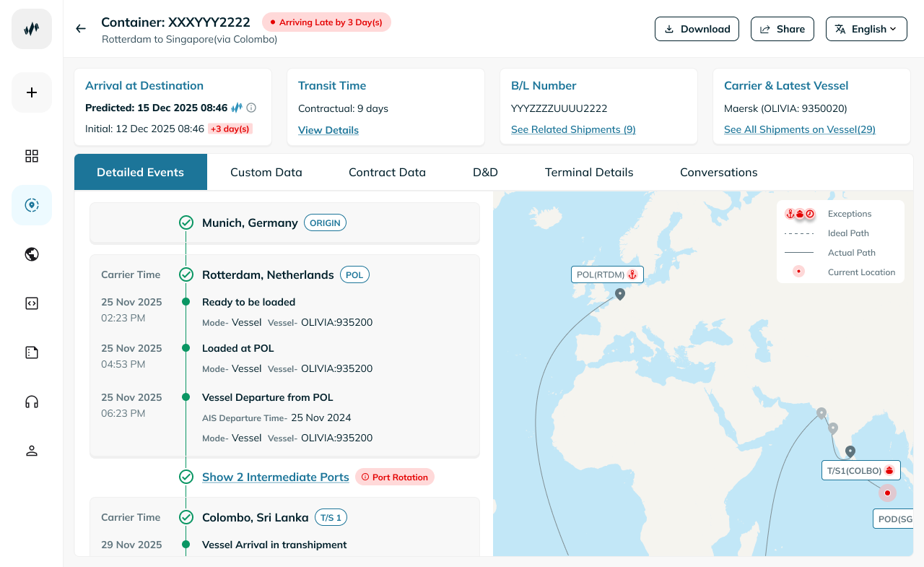
Task: Open the document report icon in sidebar
Action: click(x=32, y=352)
